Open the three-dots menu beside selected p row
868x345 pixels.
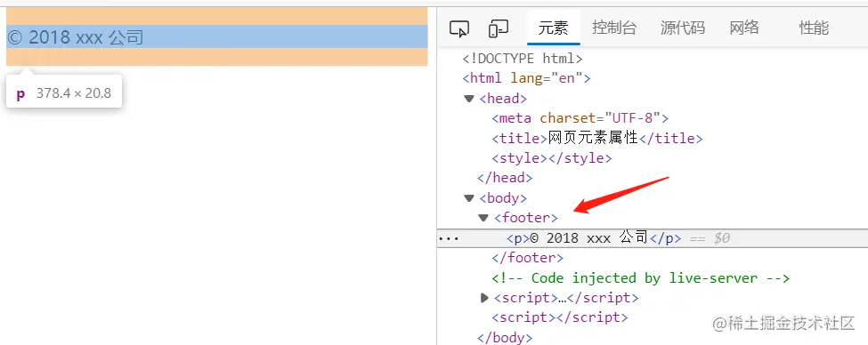[449, 239]
